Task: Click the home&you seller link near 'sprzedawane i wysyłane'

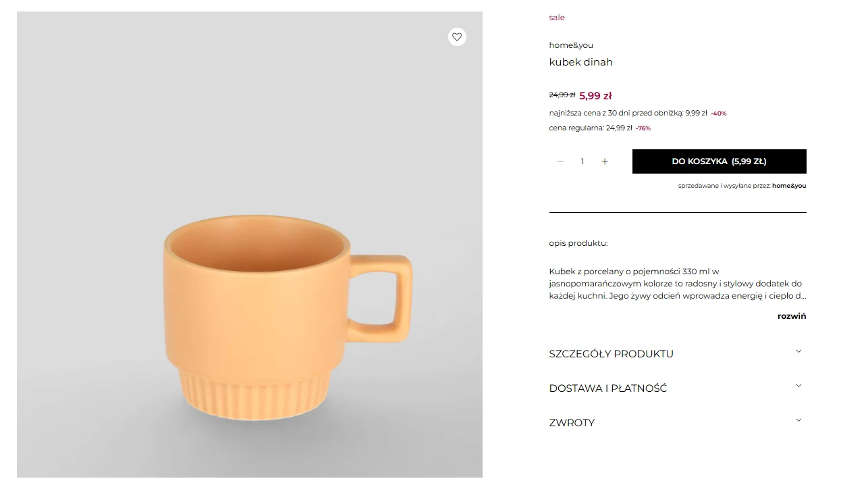Action: point(788,186)
